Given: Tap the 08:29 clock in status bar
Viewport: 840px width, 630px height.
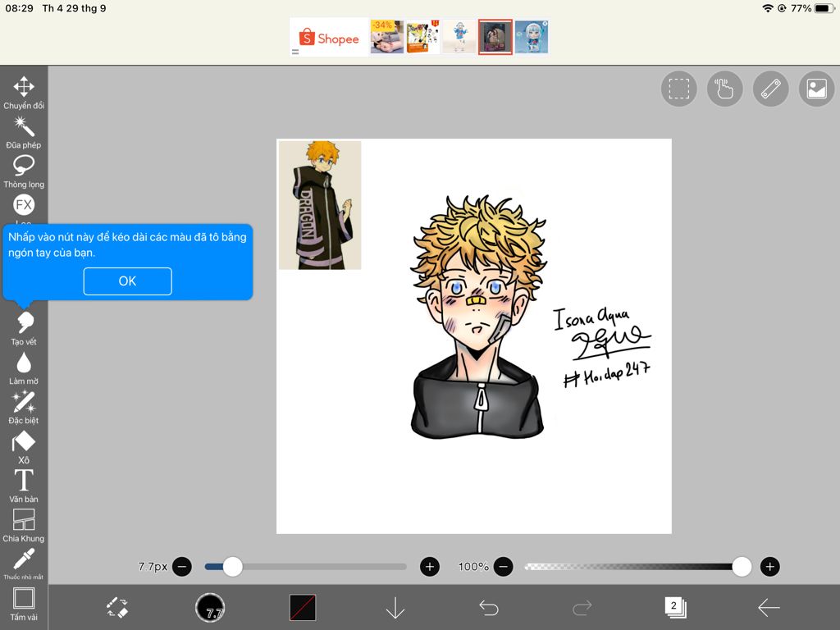Looking at the screenshot, I should point(20,8).
